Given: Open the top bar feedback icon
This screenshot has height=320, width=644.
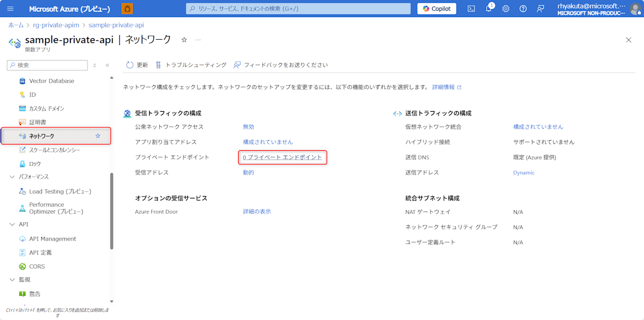Looking at the screenshot, I should 540,9.
